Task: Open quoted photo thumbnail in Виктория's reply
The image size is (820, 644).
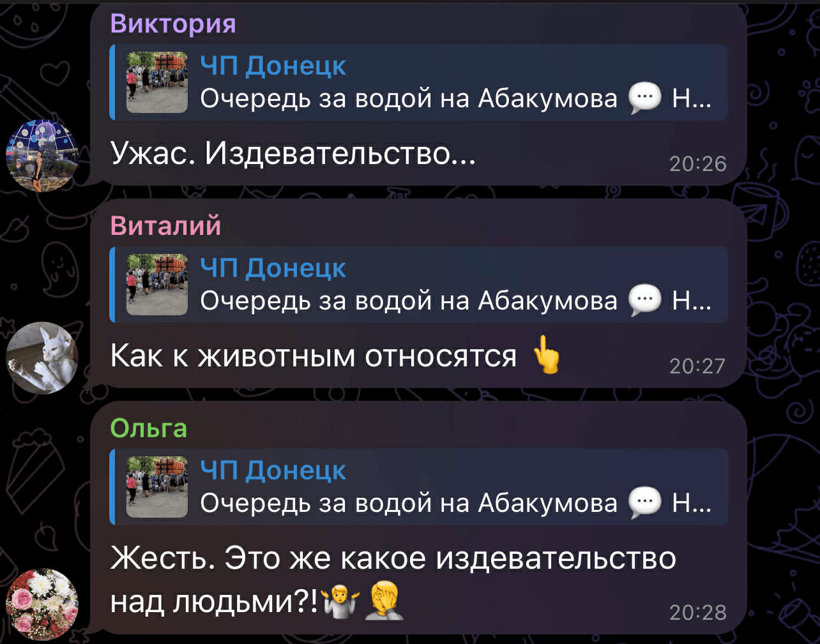Action: coord(157,82)
